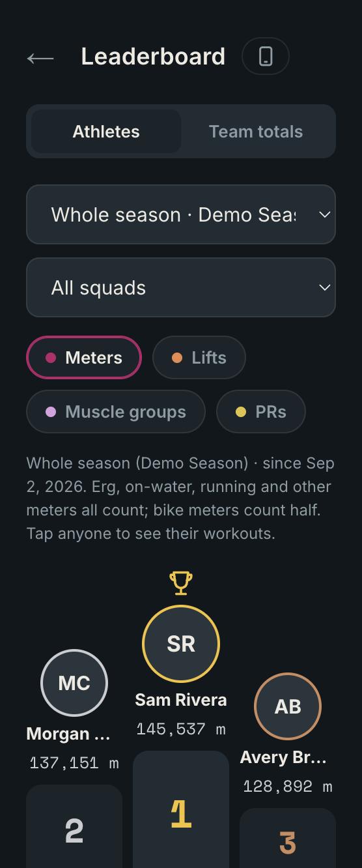Click the Morgan name label

click(x=68, y=734)
